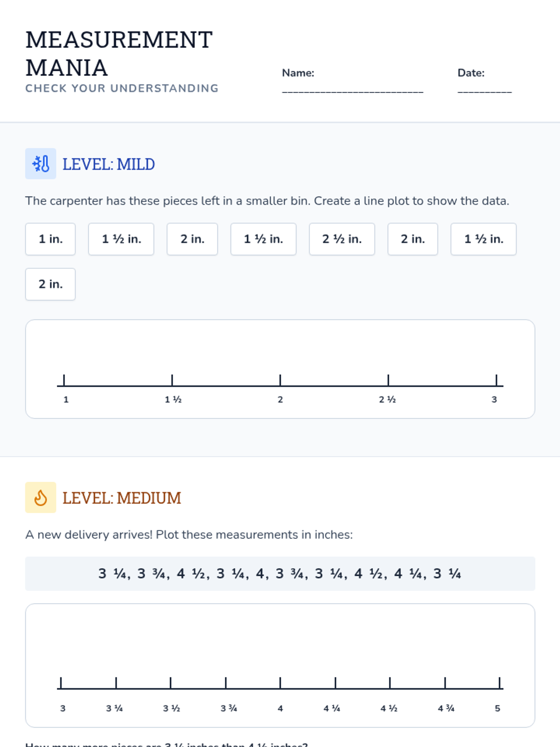Click the 4 ¾ tick on the Medium line plot

pos(445,683)
